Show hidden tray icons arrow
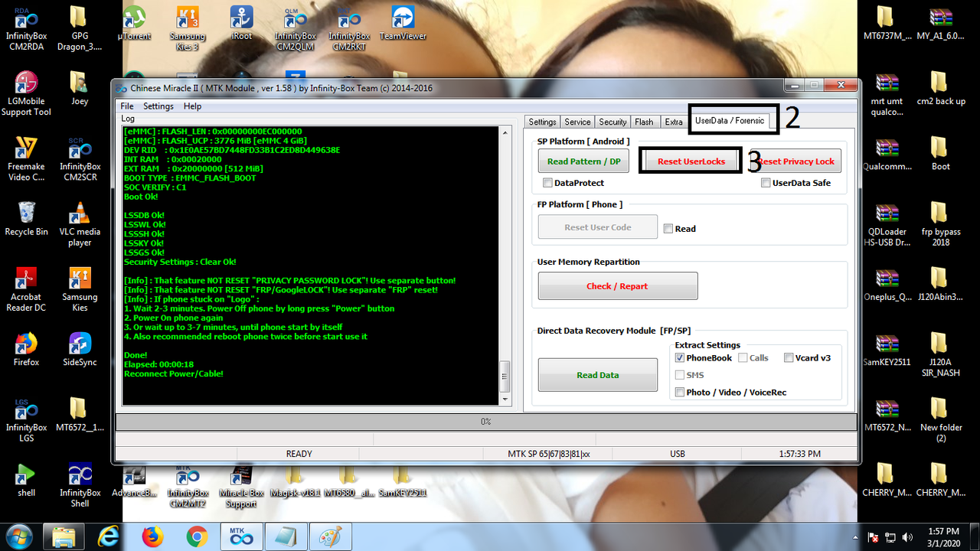 [x=857, y=537]
